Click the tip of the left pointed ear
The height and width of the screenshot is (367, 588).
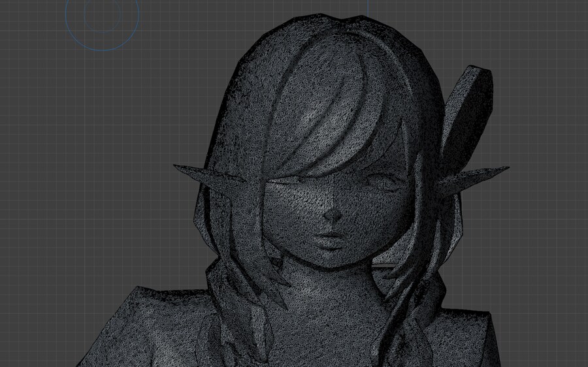click(x=176, y=166)
